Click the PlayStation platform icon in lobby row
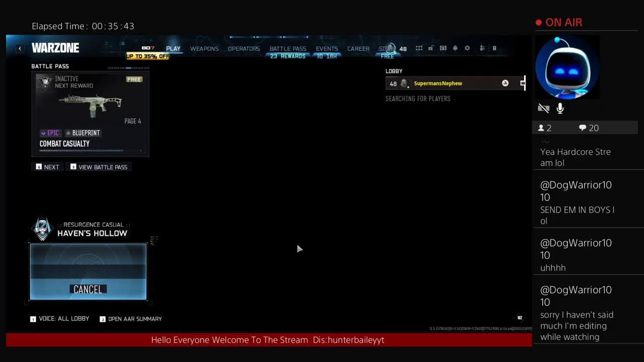Image resolution: width=644 pixels, height=362 pixels. tap(505, 83)
